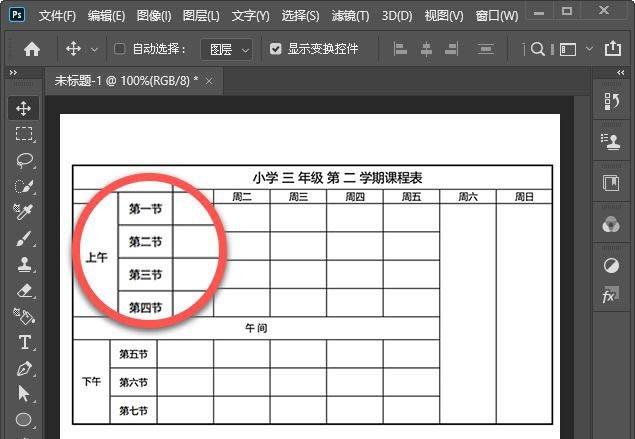The height and width of the screenshot is (439, 635).
Task: Open the 滤镜(T) menu
Action: click(350, 16)
